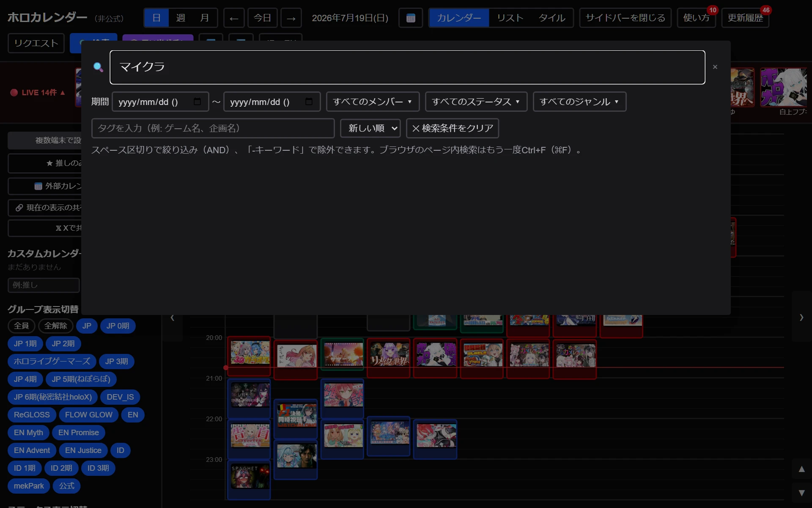Click the サイドバーを閉じる button

(x=625, y=18)
